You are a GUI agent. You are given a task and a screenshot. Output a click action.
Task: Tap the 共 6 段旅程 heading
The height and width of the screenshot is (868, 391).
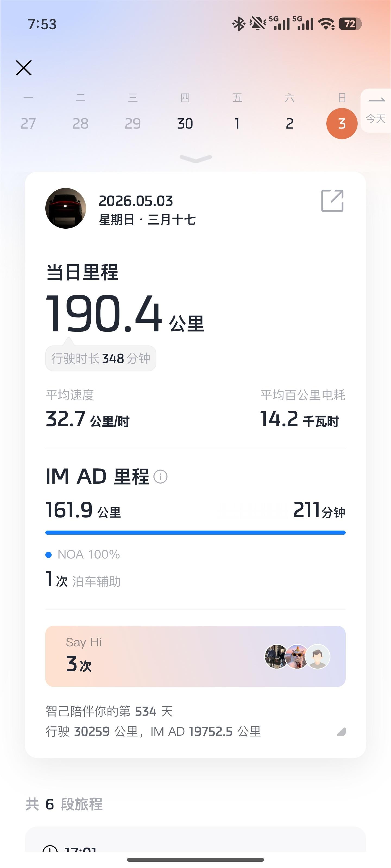(x=64, y=804)
